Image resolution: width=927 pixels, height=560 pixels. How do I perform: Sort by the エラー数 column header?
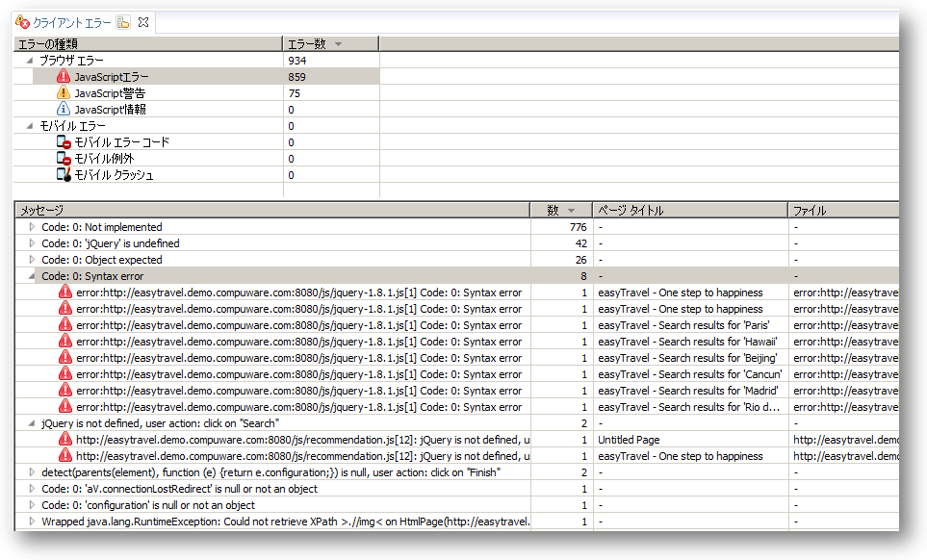(x=330, y=43)
